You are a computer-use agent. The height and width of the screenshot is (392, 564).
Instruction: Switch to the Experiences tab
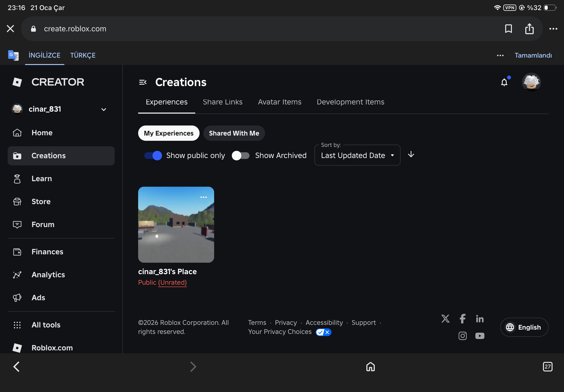167,102
